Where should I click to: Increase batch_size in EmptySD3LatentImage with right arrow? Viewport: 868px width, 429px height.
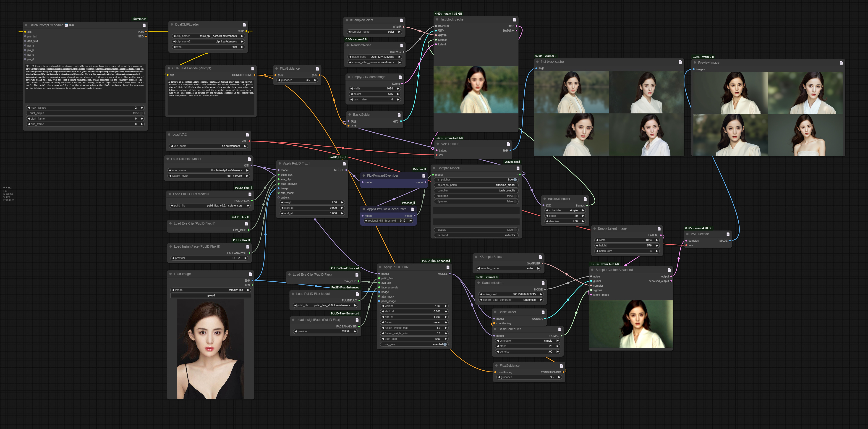coord(398,99)
